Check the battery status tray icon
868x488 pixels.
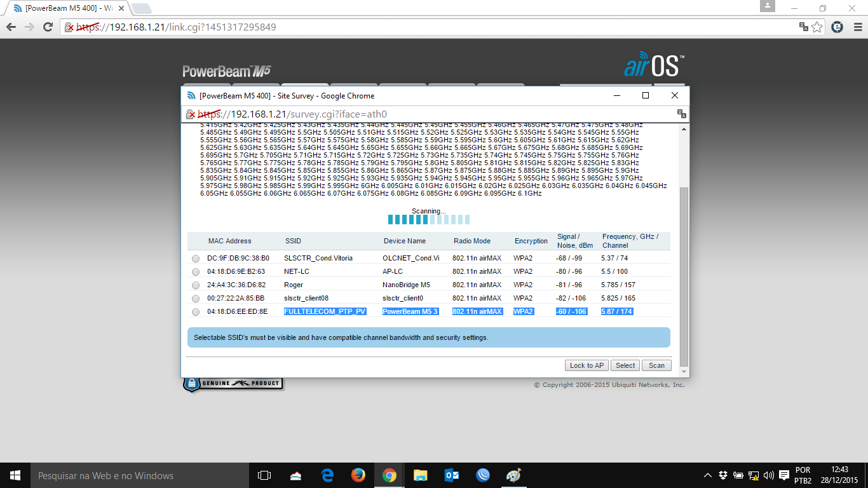point(738,475)
